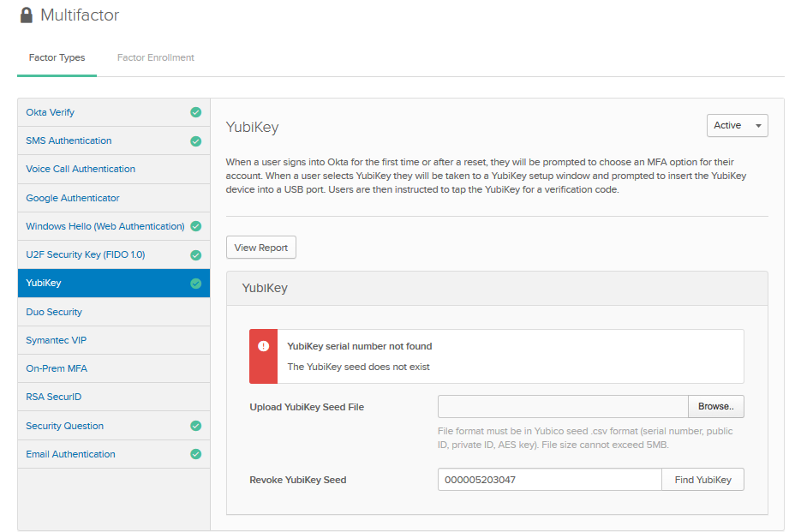Screen dimensions: 795x532
Task: Click the green checkmark next to Email Authentication
Action: point(195,454)
